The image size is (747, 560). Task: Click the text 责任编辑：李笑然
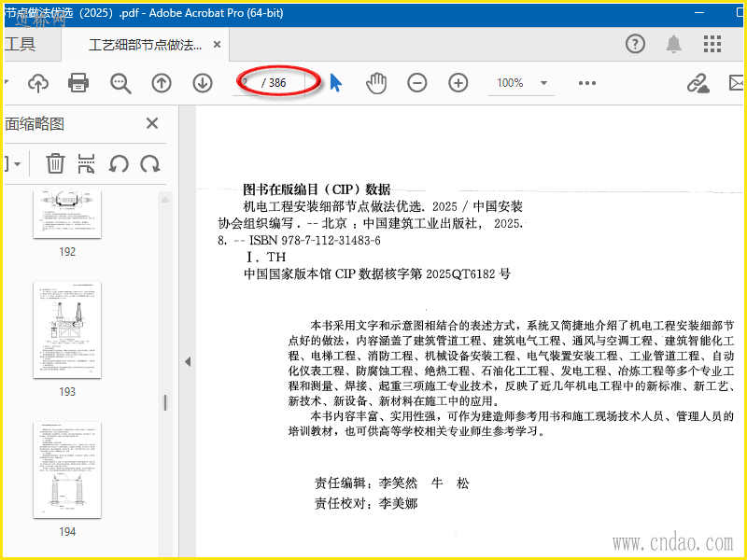coord(366,483)
